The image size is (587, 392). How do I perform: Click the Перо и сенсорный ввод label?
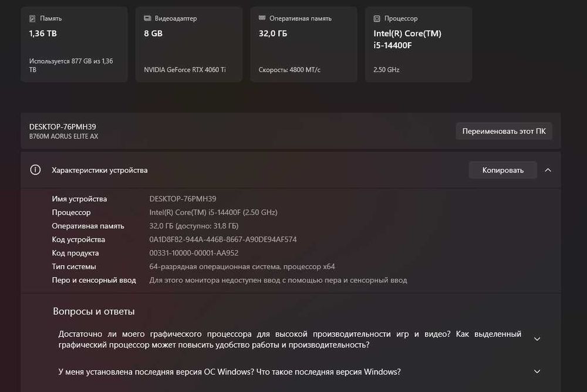coord(94,280)
